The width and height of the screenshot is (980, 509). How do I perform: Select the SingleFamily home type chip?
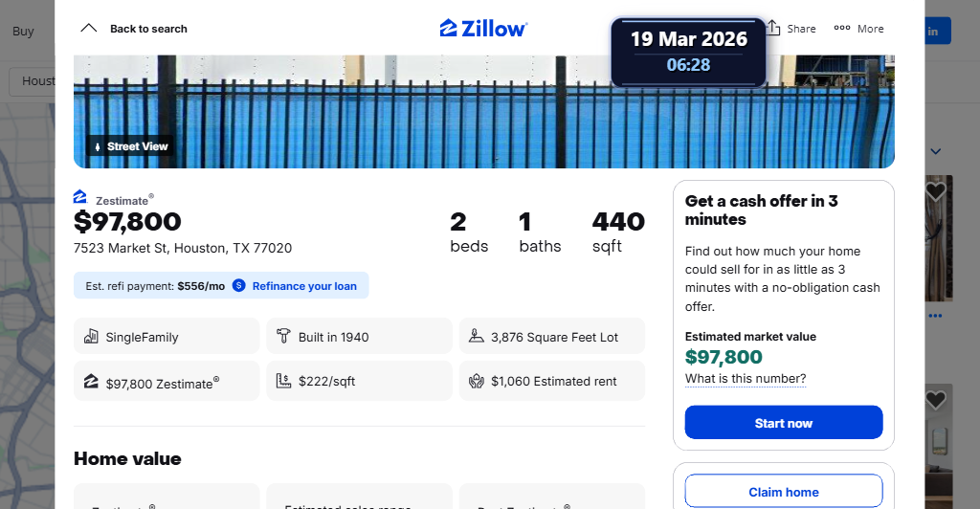pyautogui.click(x=167, y=337)
